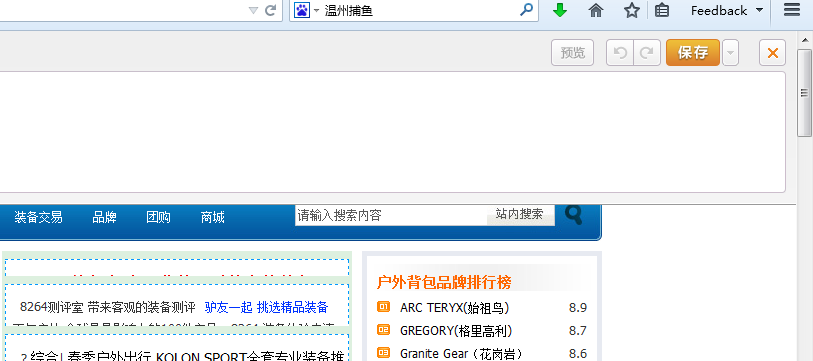
Task: Select the ARC TERYX(始祖鸟) ranking entry
Action: pos(454,308)
